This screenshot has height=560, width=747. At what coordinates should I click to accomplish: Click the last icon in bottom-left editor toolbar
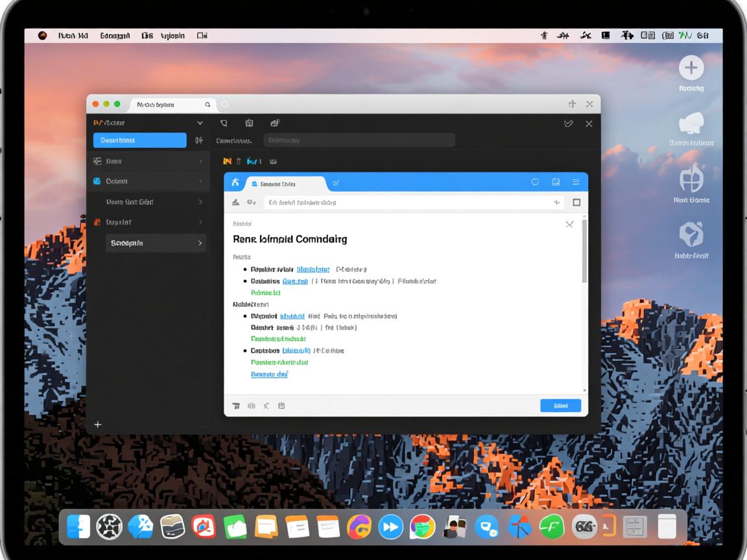coord(281,406)
